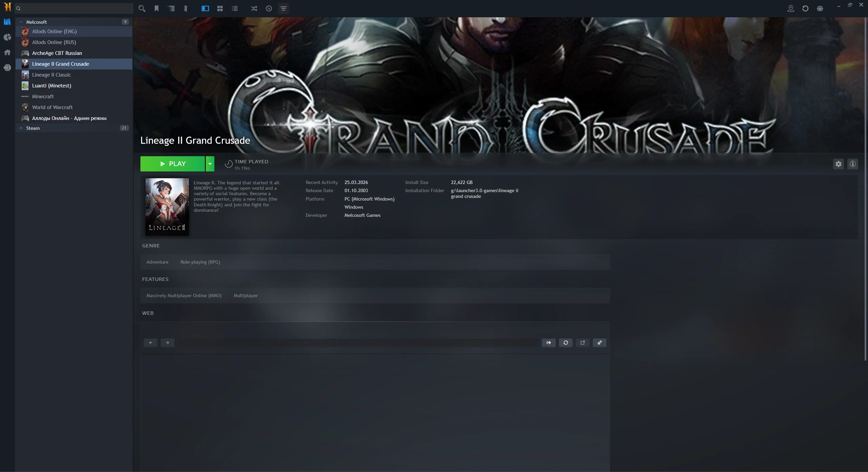Click the Melcosoft Games developer link
The height and width of the screenshot is (472, 868).
point(362,215)
